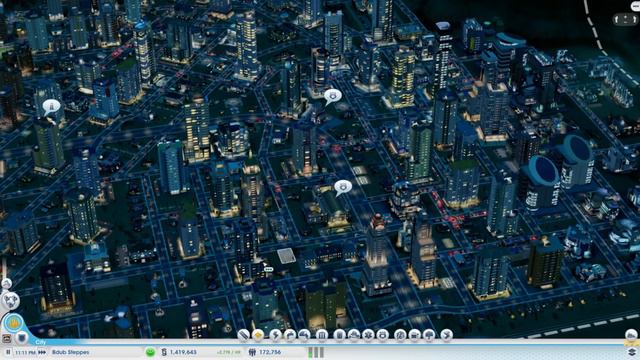640x360 pixels.
Task: Open the Roads tool menu
Action: pos(243,335)
